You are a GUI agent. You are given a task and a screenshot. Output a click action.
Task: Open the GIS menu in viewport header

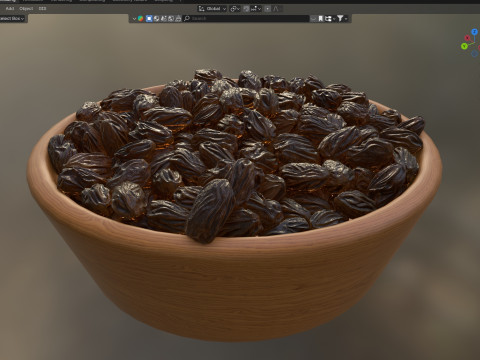pos(42,8)
